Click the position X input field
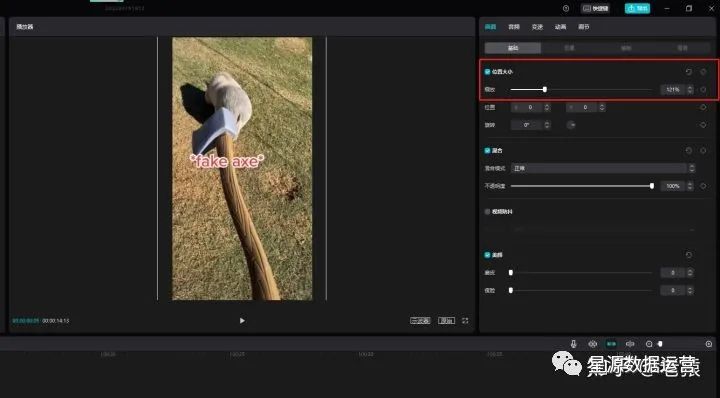 tap(527, 107)
